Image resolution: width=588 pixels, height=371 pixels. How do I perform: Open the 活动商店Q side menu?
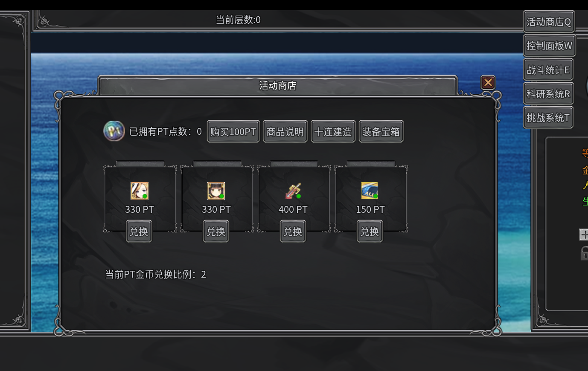pos(549,22)
